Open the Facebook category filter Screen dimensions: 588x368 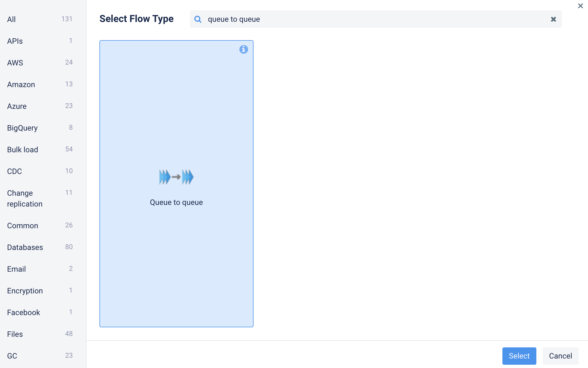[x=23, y=312]
